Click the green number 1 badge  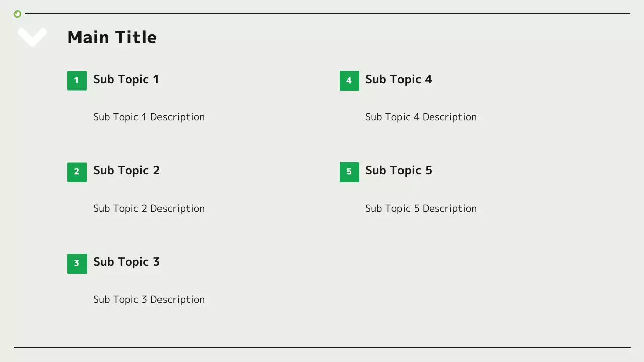point(77,80)
